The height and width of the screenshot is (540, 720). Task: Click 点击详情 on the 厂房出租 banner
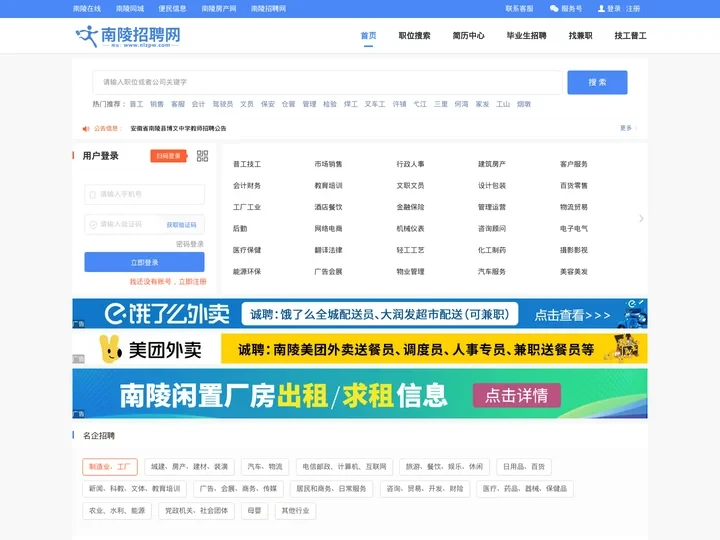pos(517,395)
